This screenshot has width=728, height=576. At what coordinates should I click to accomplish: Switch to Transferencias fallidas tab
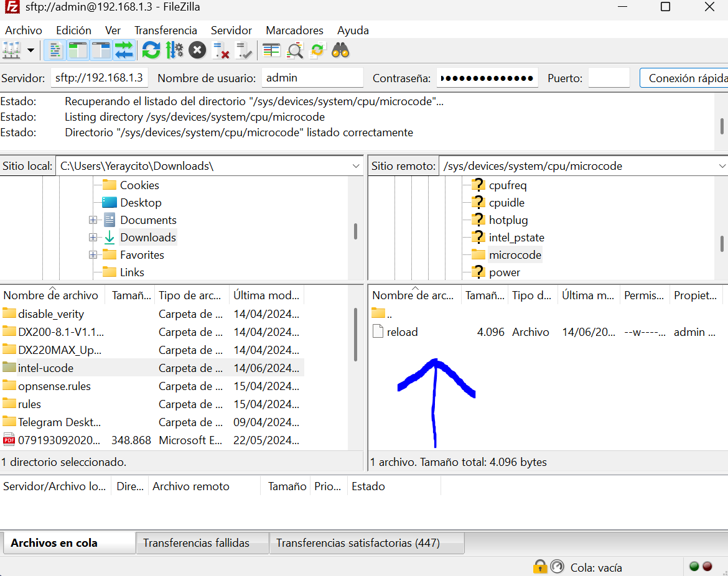(196, 543)
